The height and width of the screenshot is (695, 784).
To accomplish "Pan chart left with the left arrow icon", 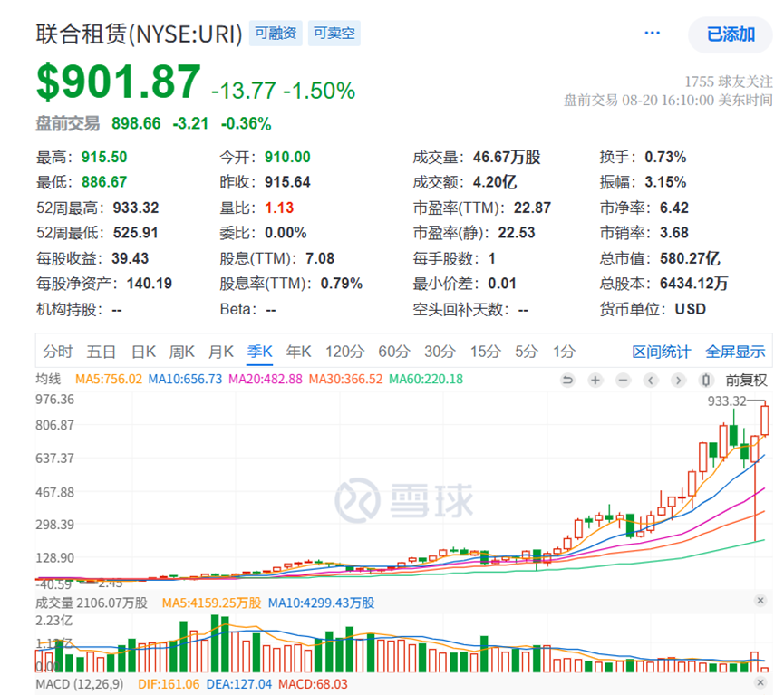I will [652, 380].
